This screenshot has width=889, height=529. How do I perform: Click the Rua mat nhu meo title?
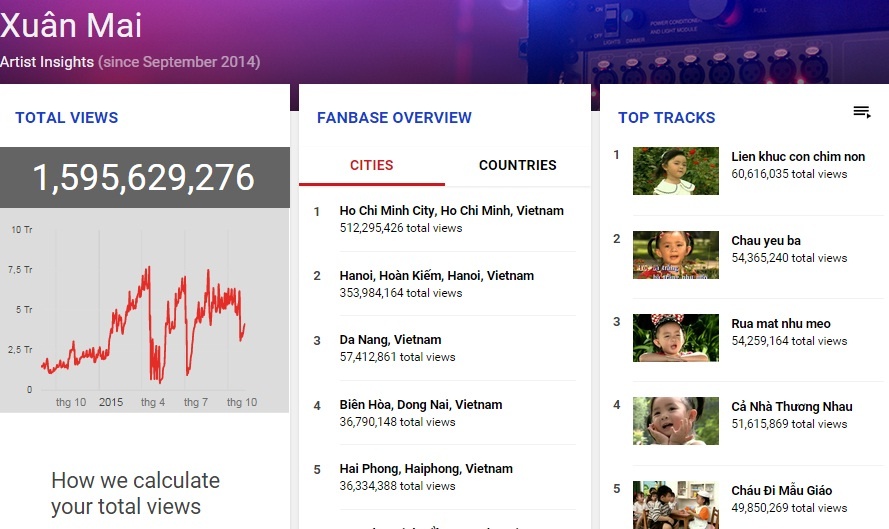point(780,324)
